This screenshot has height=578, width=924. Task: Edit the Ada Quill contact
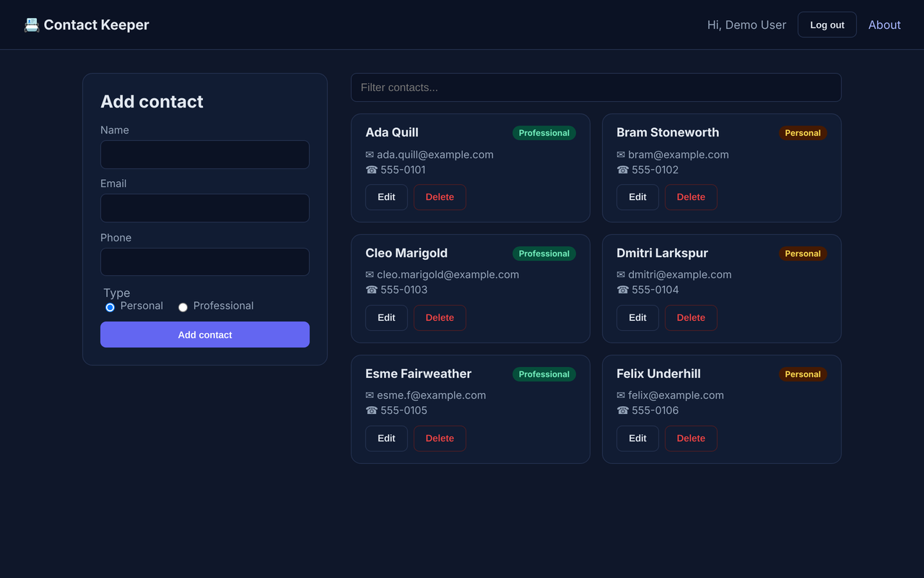386,197
